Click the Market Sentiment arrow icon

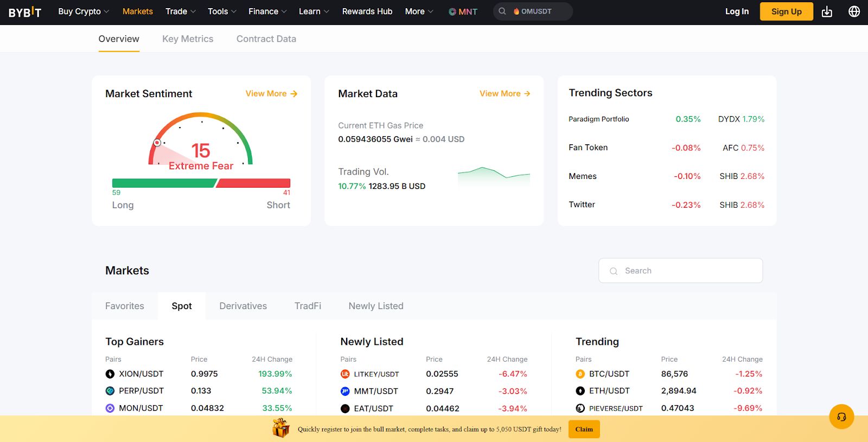(294, 94)
